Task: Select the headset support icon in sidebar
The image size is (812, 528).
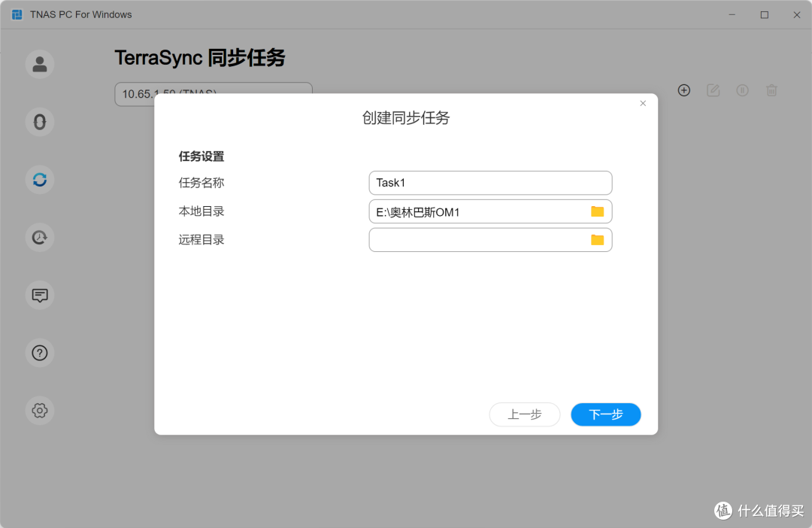Action: [x=39, y=122]
